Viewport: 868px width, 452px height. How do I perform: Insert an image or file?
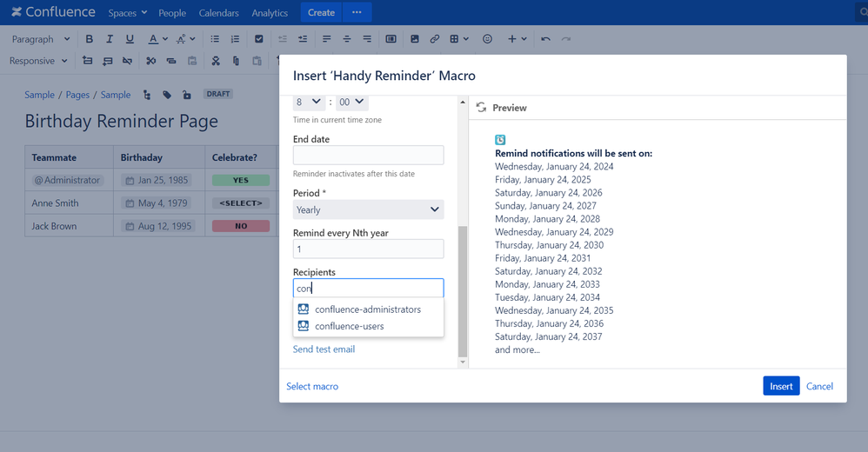point(415,39)
